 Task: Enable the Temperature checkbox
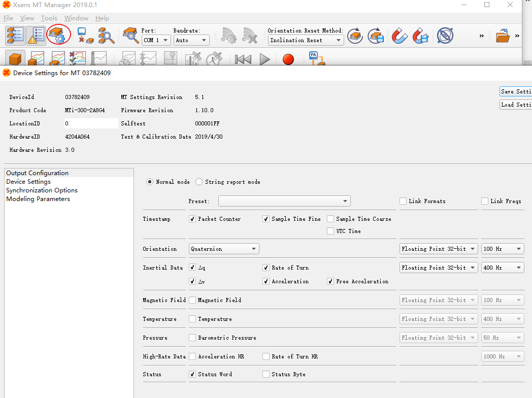[192, 319]
